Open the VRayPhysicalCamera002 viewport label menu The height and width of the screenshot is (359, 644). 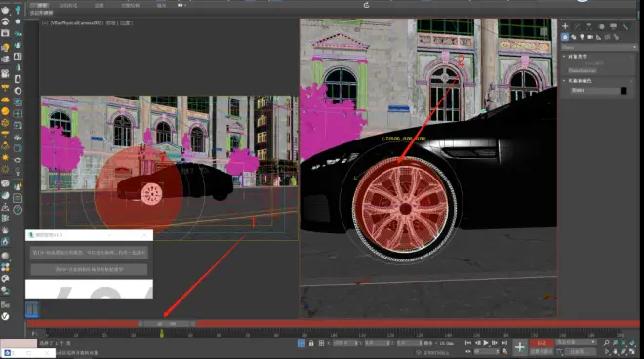(x=76, y=23)
